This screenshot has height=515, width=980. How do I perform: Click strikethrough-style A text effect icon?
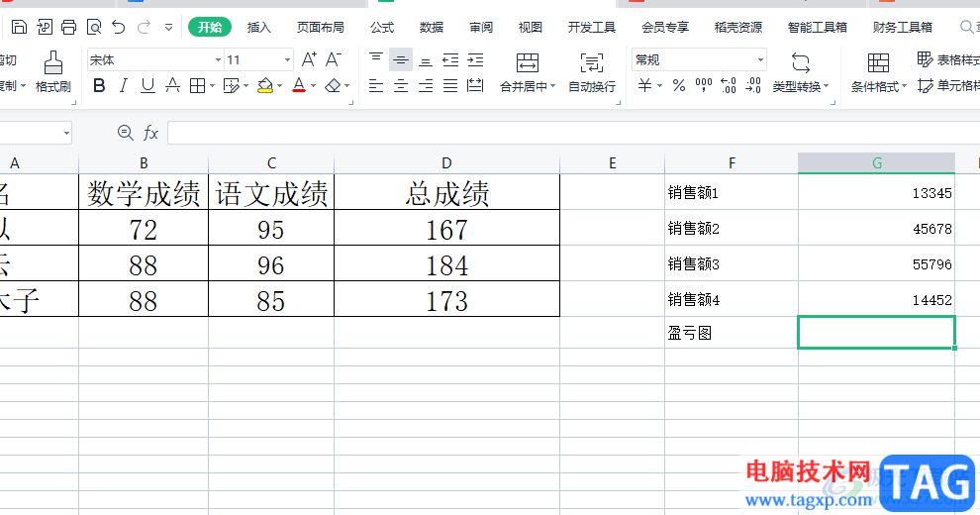click(x=172, y=85)
